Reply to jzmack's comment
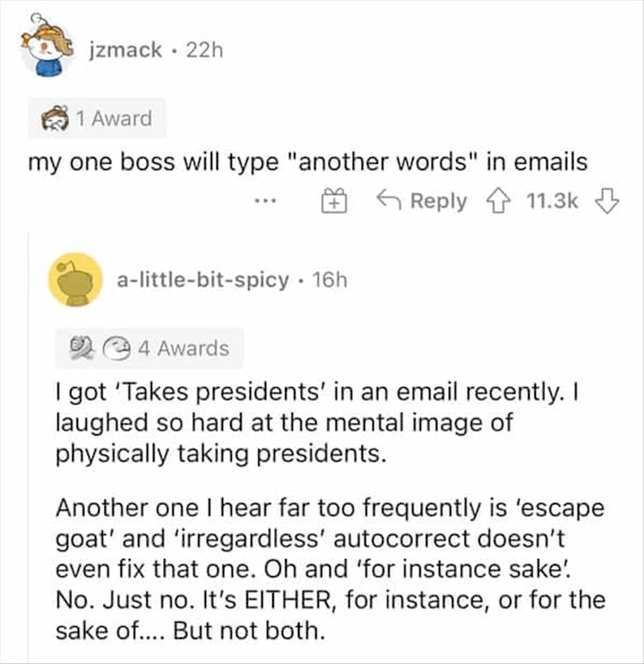Screen dimensions: 644x664 point(423,201)
